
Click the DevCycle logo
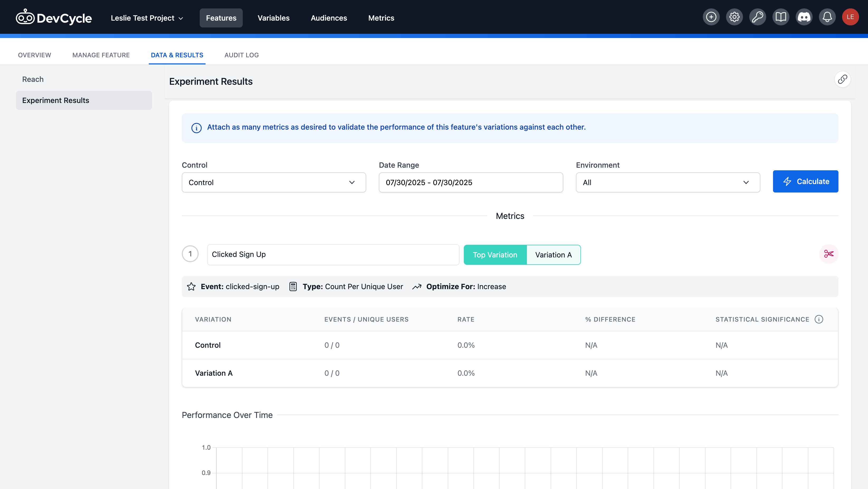pos(54,18)
